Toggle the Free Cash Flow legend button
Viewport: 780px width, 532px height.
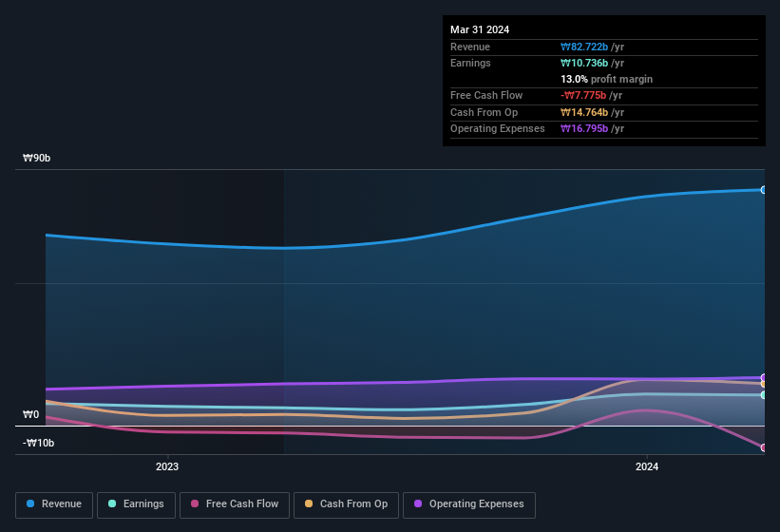point(235,504)
